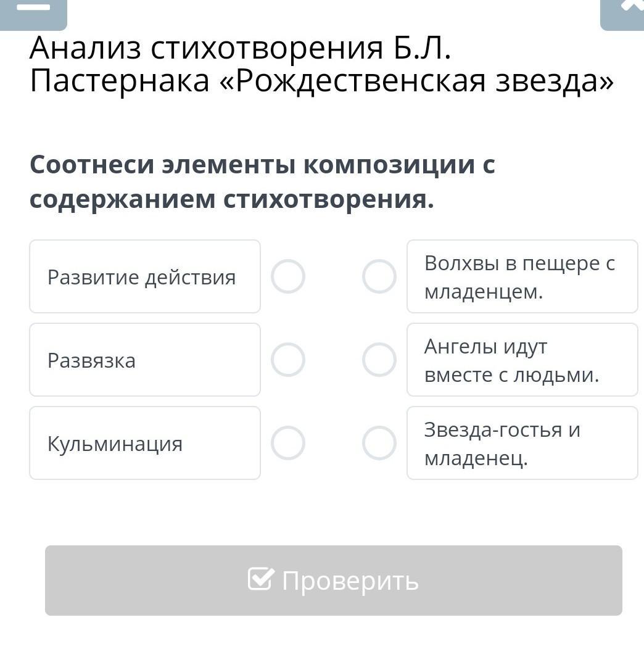Choose the Волхвы в пещере с младенцем card
Image resolution: width=644 pixels, height=649 pixels.
coord(522,276)
